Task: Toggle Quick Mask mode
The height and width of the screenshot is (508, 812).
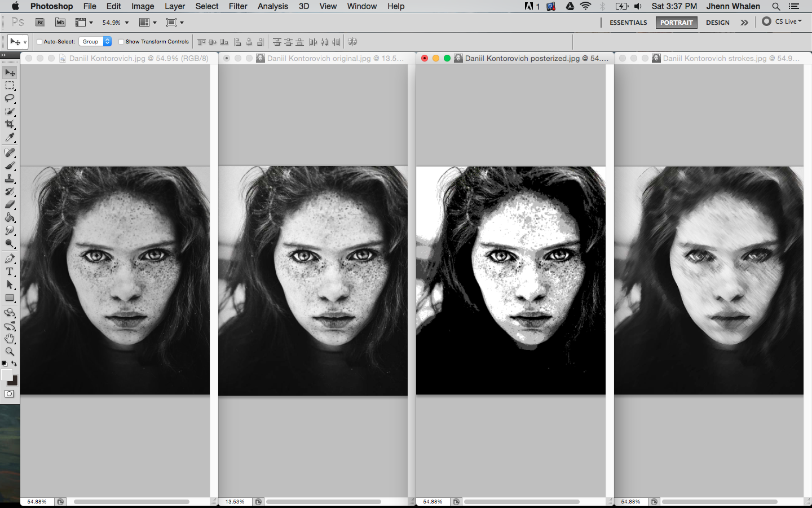Action: (10, 394)
